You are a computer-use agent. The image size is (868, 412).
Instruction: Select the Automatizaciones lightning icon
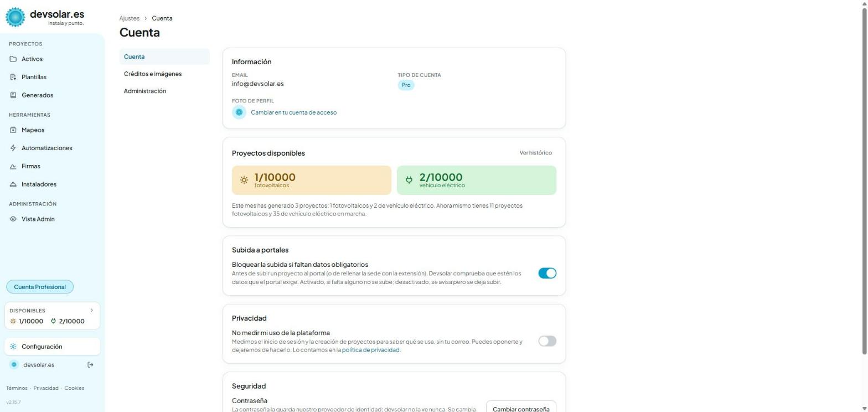[x=13, y=148]
